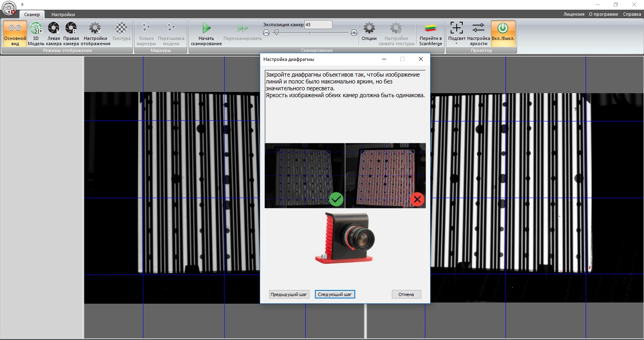Click Начать сканирование green play icon
This screenshot has height=340, width=644.
coord(206,29)
